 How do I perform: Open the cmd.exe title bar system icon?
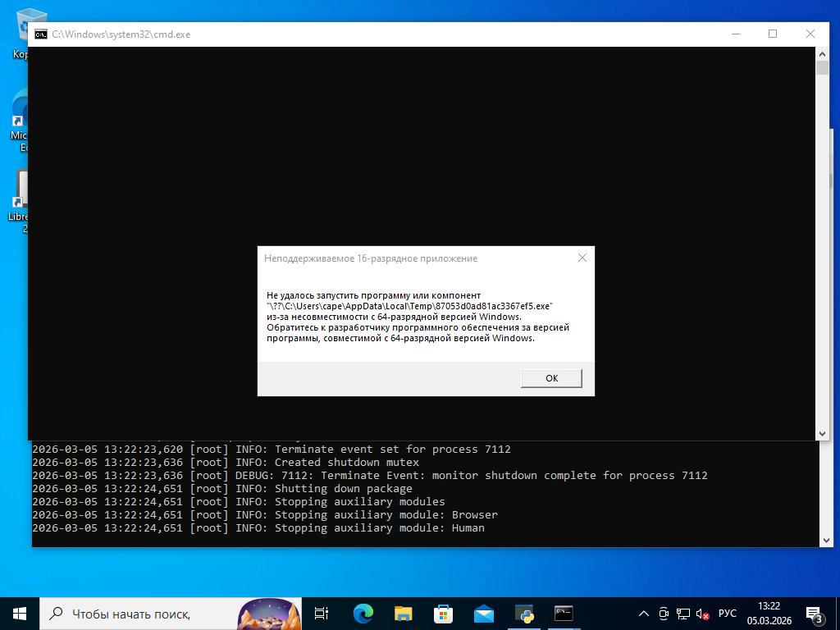pyautogui.click(x=40, y=34)
